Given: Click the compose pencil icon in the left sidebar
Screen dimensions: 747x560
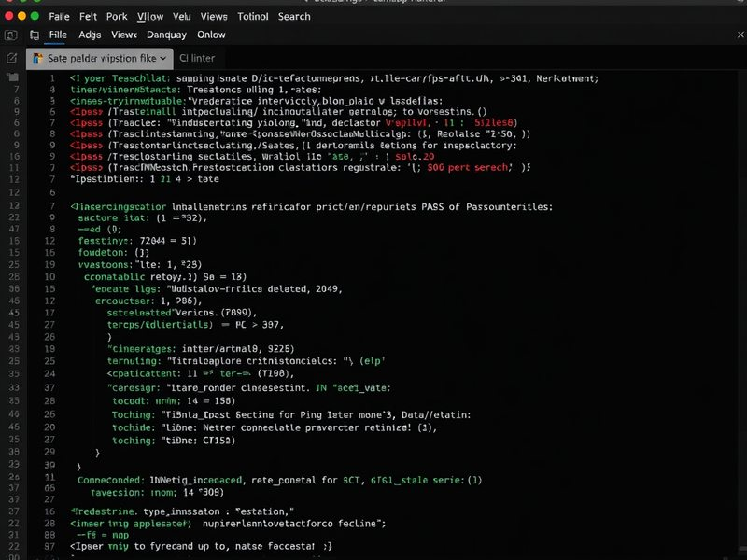Looking at the screenshot, I should 11,58.
